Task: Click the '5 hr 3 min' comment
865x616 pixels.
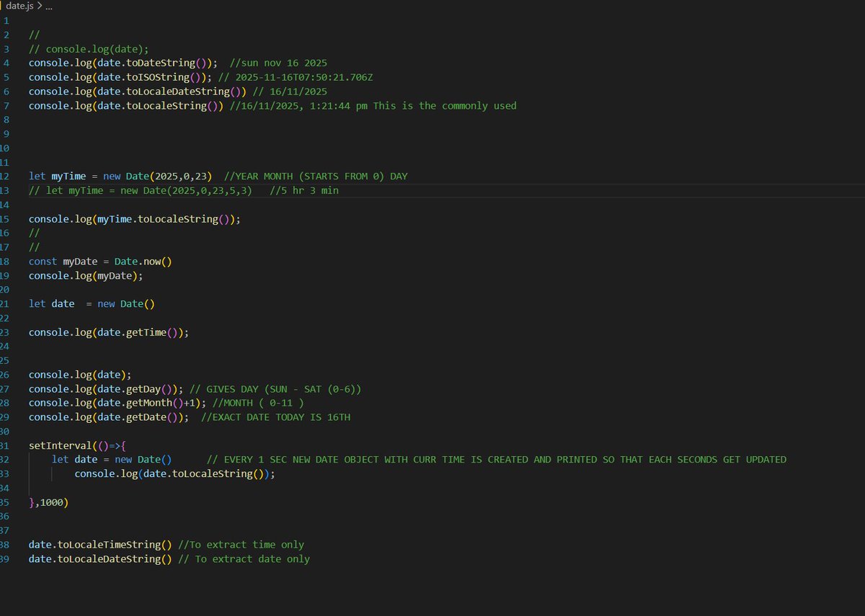Action: pos(304,191)
